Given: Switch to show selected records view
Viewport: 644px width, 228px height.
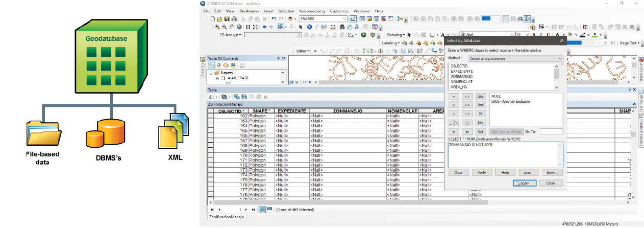Looking at the screenshot, I should [268, 210].
